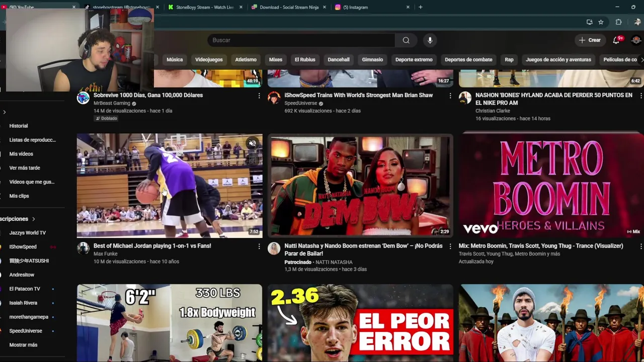644x362 pixels.
Task: Open title Sobrevive 1000 Días, Gana 100,000 Dólares
Action: pos(148,95)
